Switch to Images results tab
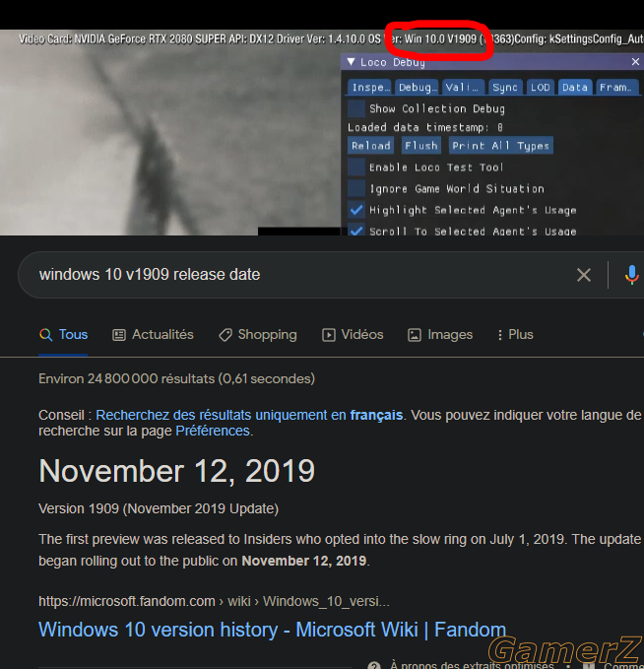This screenshot has width=644, height=669. point(440,335)
